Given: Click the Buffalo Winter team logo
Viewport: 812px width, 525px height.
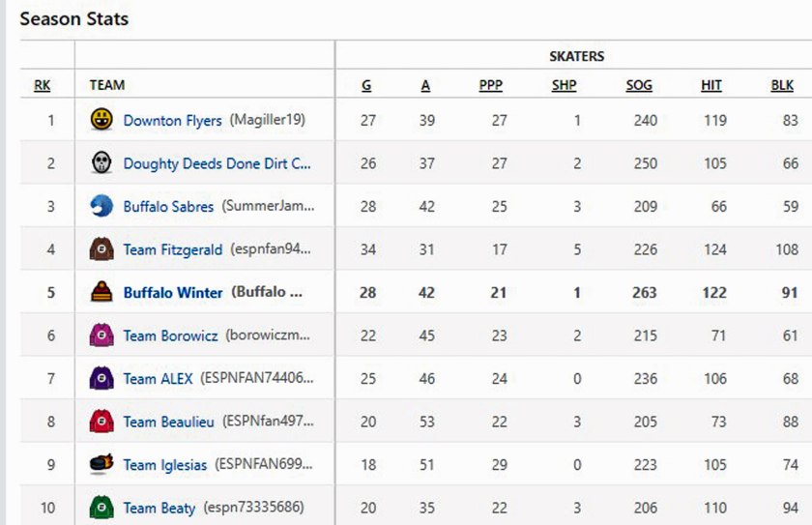Looking at the screenshot, I should (101, 292).
